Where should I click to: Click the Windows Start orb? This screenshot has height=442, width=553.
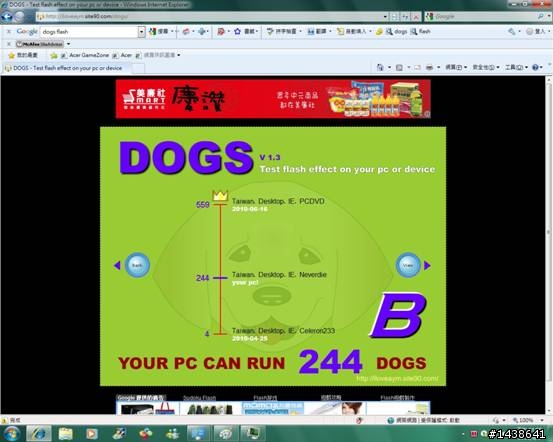11,434
